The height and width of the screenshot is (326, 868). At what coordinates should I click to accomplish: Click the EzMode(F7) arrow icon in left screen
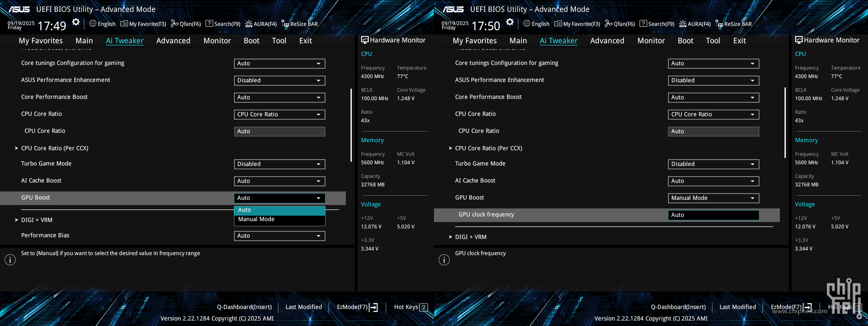(373, 307)
